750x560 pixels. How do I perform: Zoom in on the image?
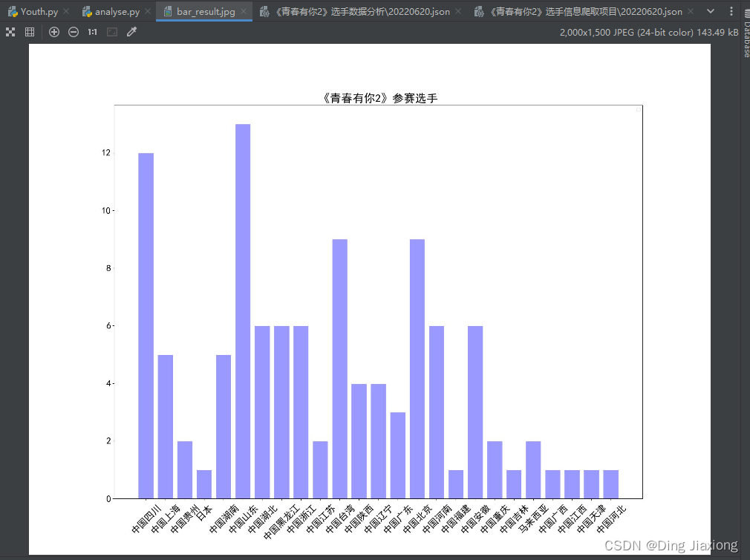coord(54,32)
